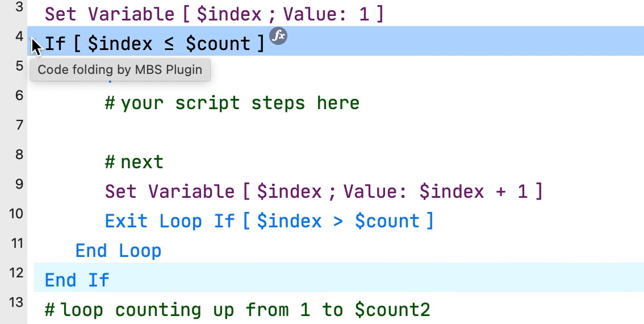Screen dimensions: 644x324
Task: Select the If $index ≤ $count step
Action: [154, 43]
